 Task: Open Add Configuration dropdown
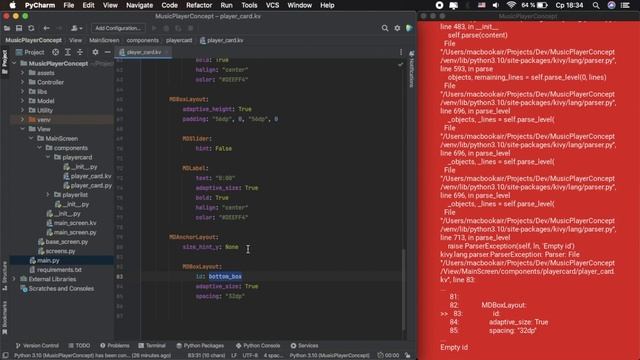click(x=118, y=28)
